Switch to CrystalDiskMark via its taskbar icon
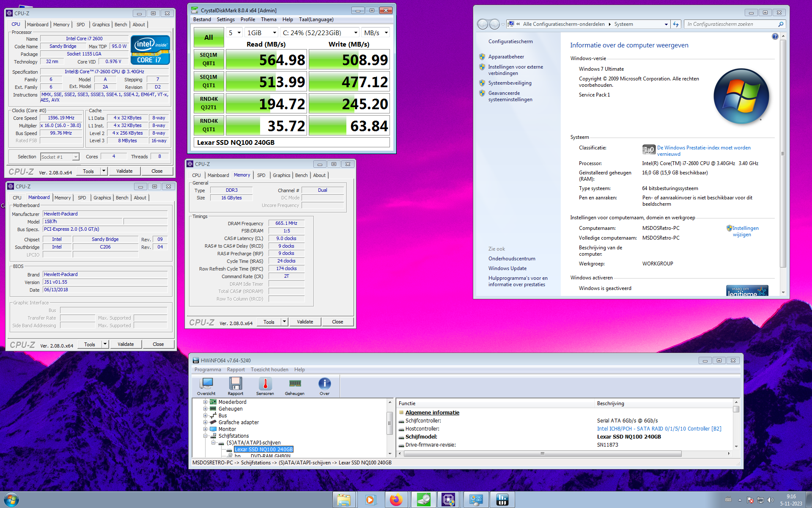Image resolution: width=812 pixels, height=508 pixels. [x=422, y=500]
